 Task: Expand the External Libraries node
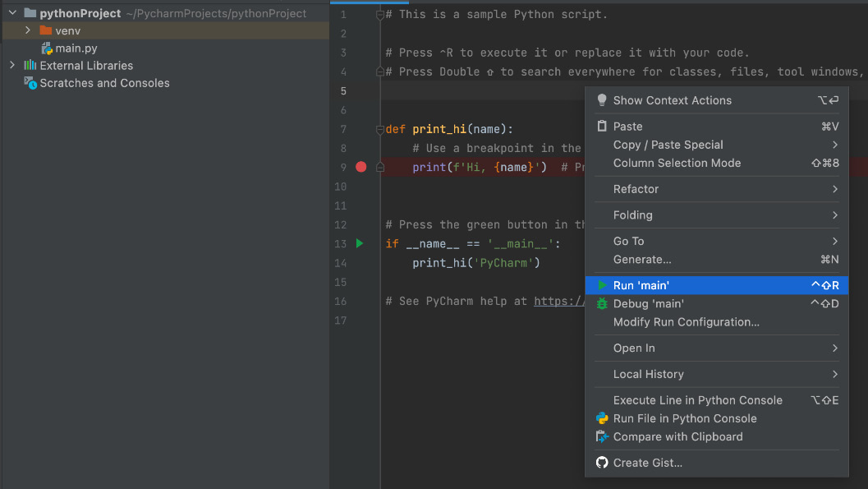(12, 66)
